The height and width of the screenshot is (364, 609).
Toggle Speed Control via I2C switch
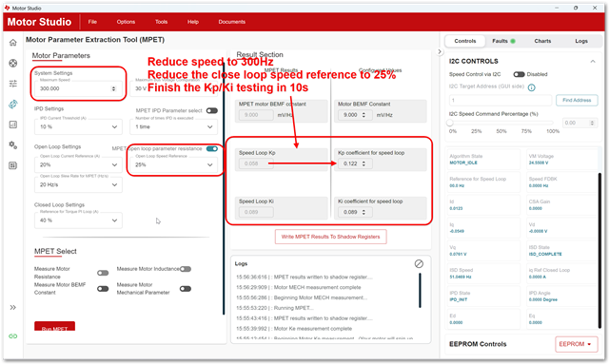pos(519,74)
